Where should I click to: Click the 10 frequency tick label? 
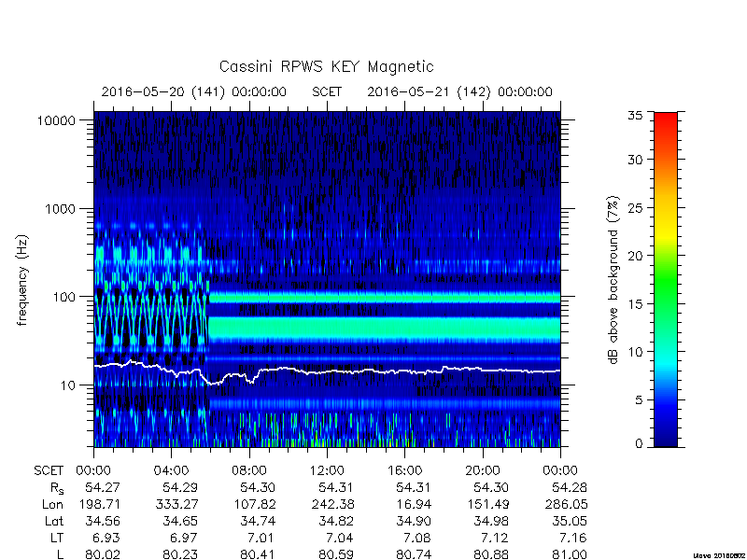[68, 385]
